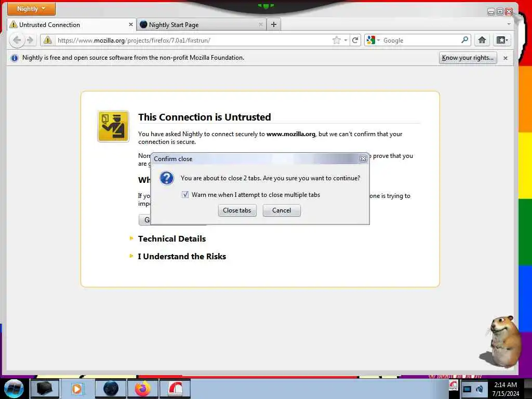532x399 pixels.
Task: Open the clock showing 2:14 AM
Action: [x=506, y=389]
